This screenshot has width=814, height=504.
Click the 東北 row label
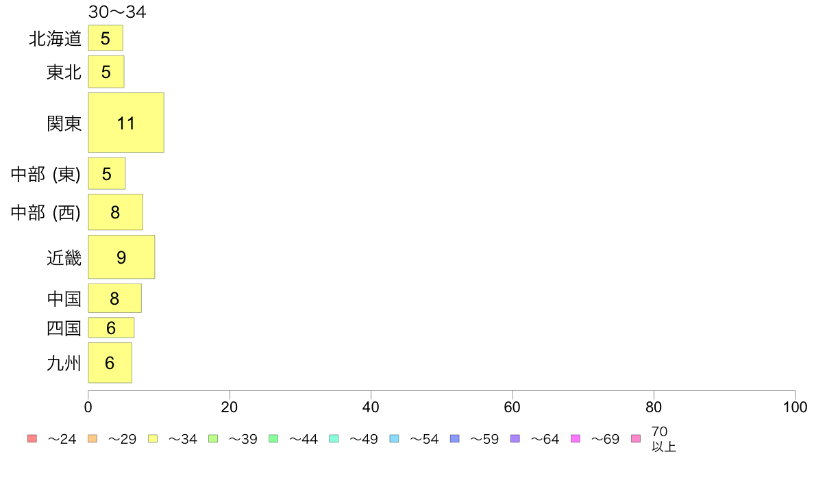pyautogui.click(x=64, y=72)
